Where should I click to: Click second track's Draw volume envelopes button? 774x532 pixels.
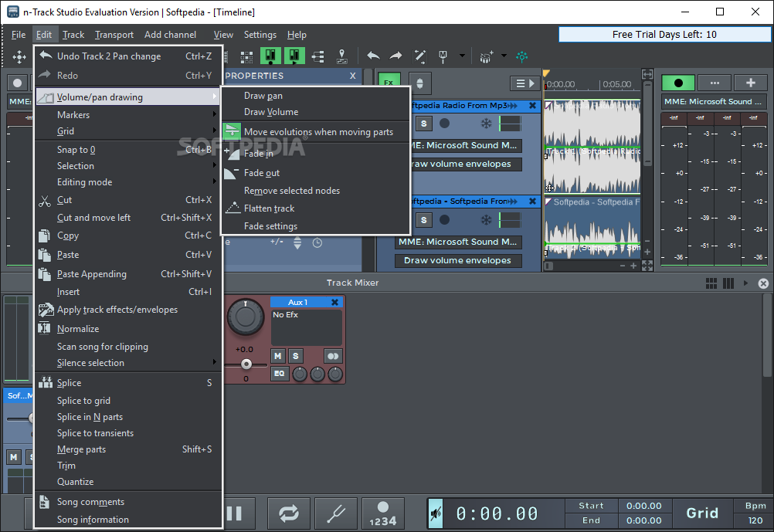point(458,260)
